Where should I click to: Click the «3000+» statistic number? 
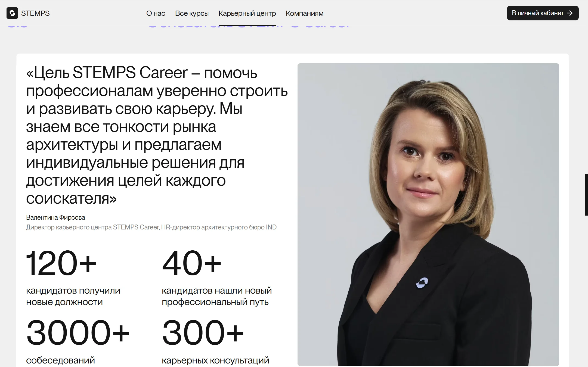pyautogui.click(x=78, y=333)
